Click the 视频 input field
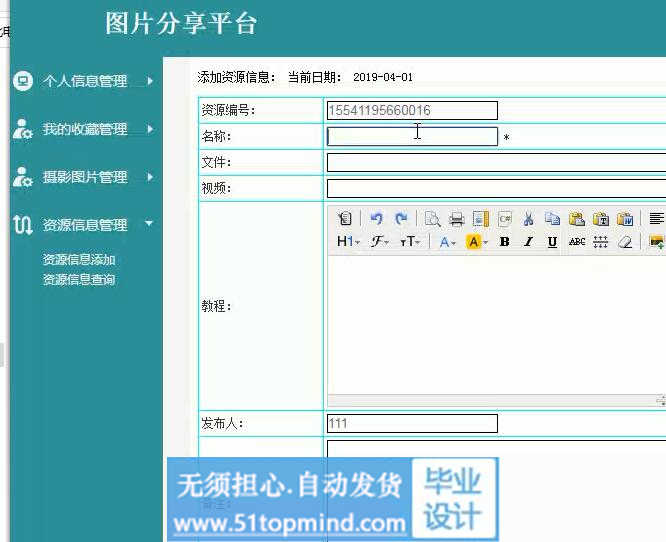This screenshot has width=666, height=542. [x=496, y=189]
